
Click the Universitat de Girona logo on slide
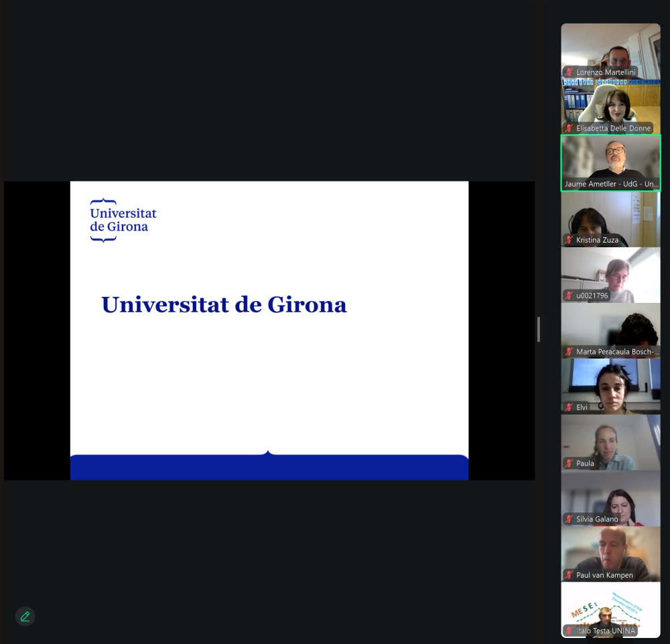pyautogui.click(x=123, y=220)
